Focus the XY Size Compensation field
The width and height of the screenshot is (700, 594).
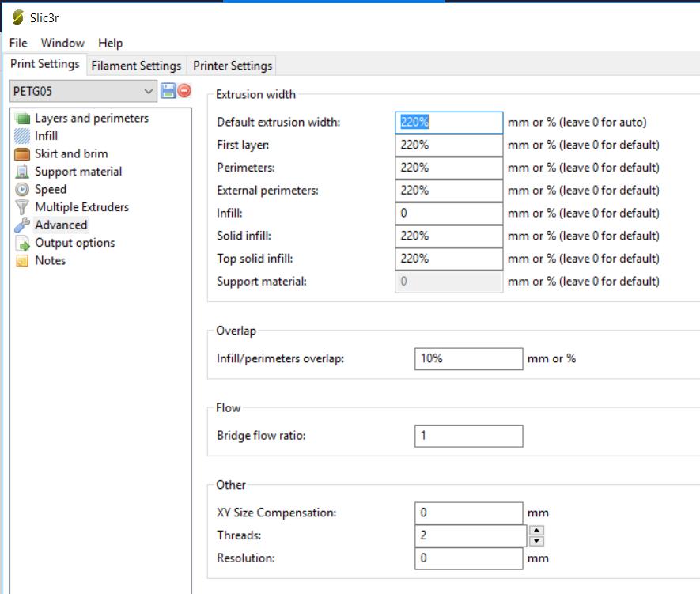[x=468, y=513]
